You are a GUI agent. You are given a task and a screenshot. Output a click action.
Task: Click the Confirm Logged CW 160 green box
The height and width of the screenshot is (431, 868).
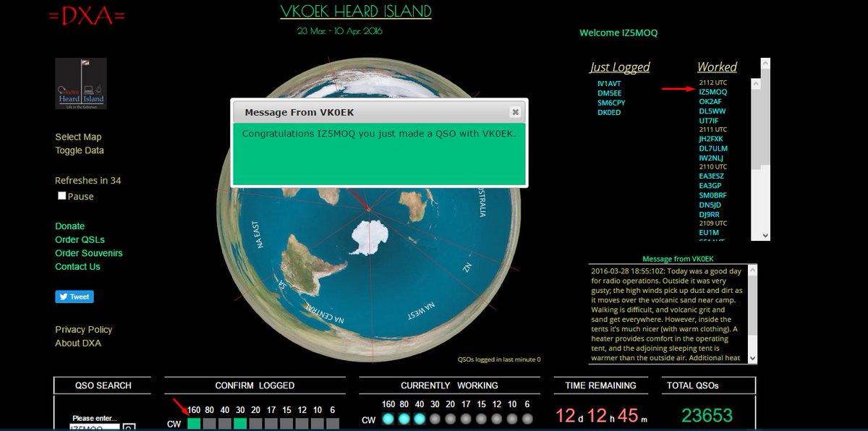click(x=194, y=424)
